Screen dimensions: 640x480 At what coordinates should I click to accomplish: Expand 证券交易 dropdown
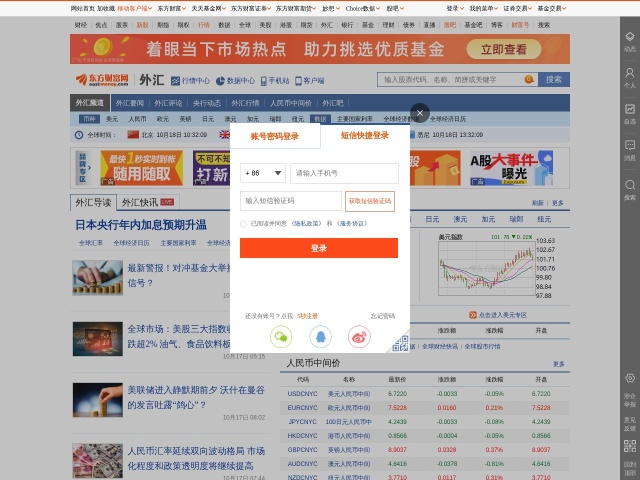(x=518, y=8)
